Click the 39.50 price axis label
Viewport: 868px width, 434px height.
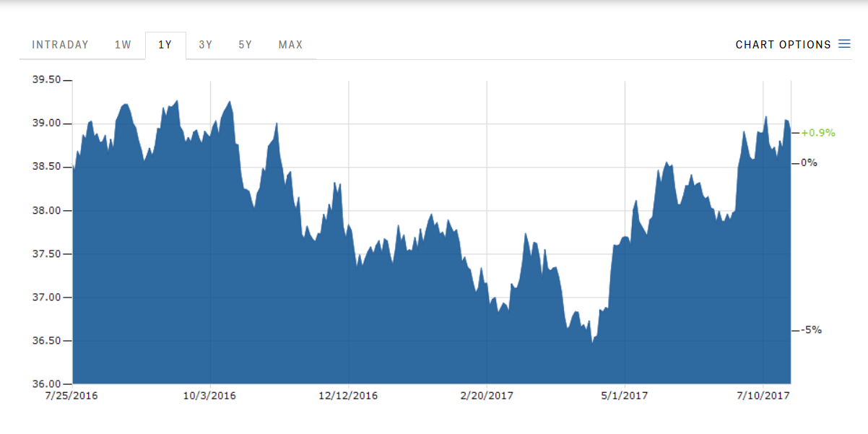point(47,80)
